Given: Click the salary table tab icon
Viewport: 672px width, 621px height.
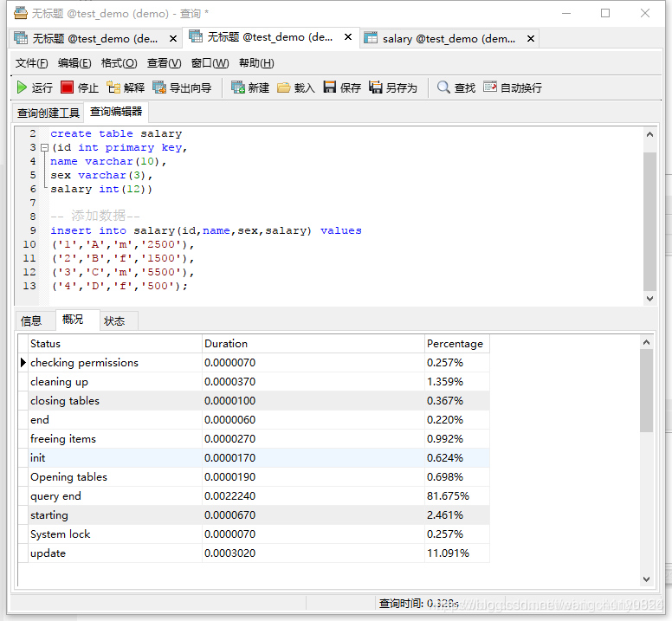Looking at the screenshot, I should click(371, 38).
